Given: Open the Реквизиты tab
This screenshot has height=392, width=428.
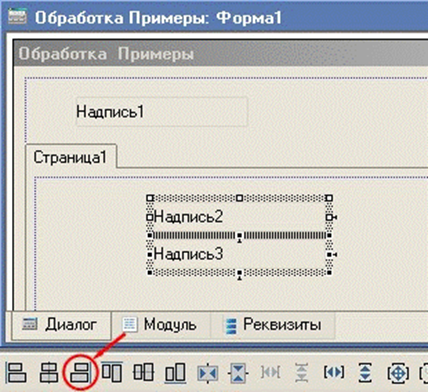Looking at the screenshot, I should 273,324.
